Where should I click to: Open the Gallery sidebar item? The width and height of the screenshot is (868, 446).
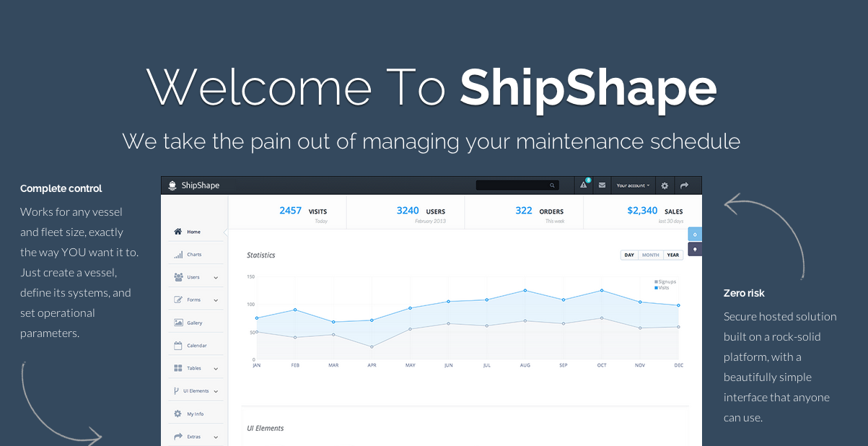point(194,323)
